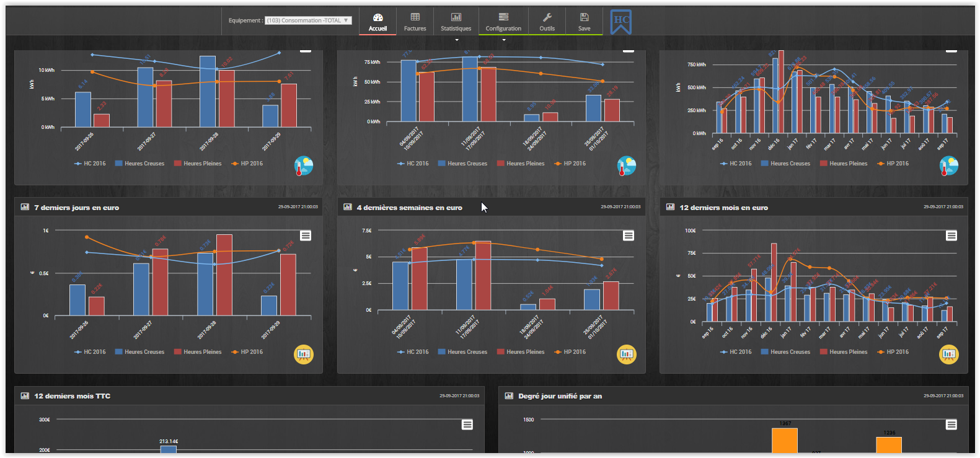
Task: Open the Equipement selection dropdown
Action: 308,20
